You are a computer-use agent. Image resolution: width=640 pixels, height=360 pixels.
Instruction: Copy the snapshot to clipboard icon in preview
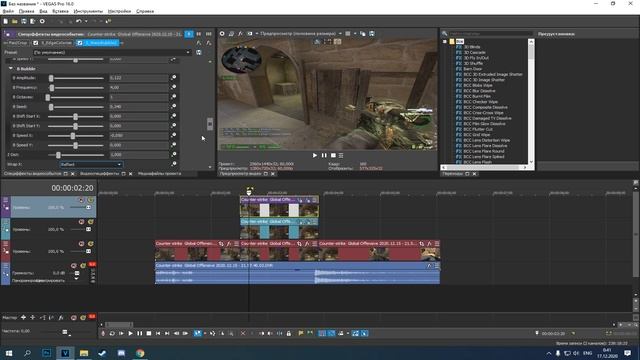(362, 33)
